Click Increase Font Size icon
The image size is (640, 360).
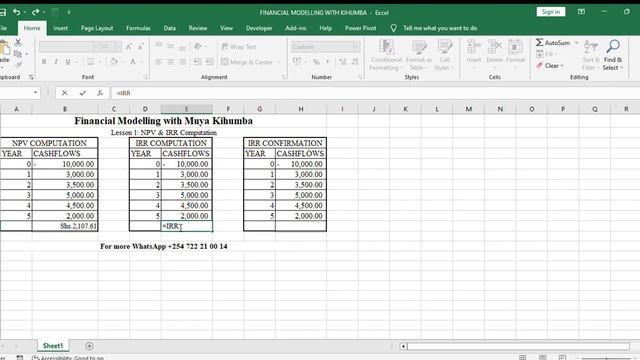129,47
